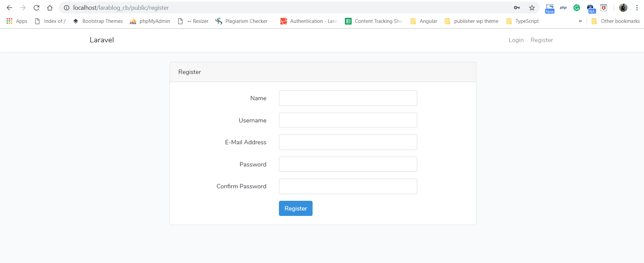This screenshot has width=644, height=263.
Task: Focus the Name input field
Action: coord(348,98)
